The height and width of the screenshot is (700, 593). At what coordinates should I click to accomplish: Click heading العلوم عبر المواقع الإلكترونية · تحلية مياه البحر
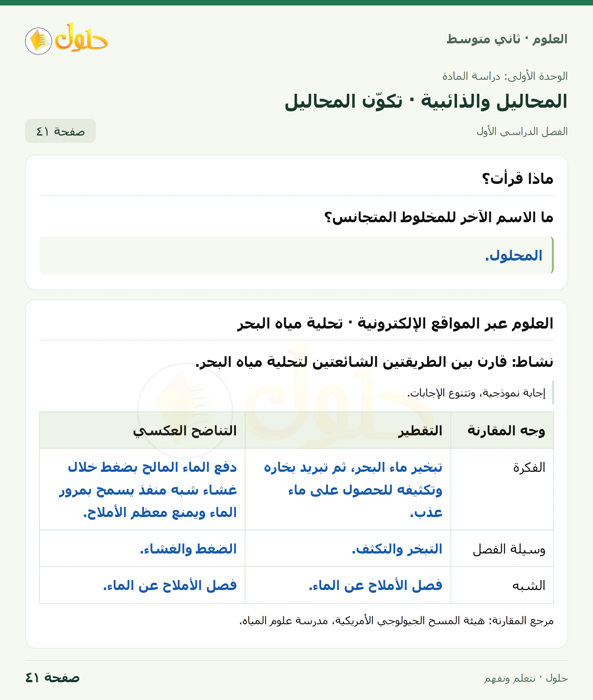[395, 324]
